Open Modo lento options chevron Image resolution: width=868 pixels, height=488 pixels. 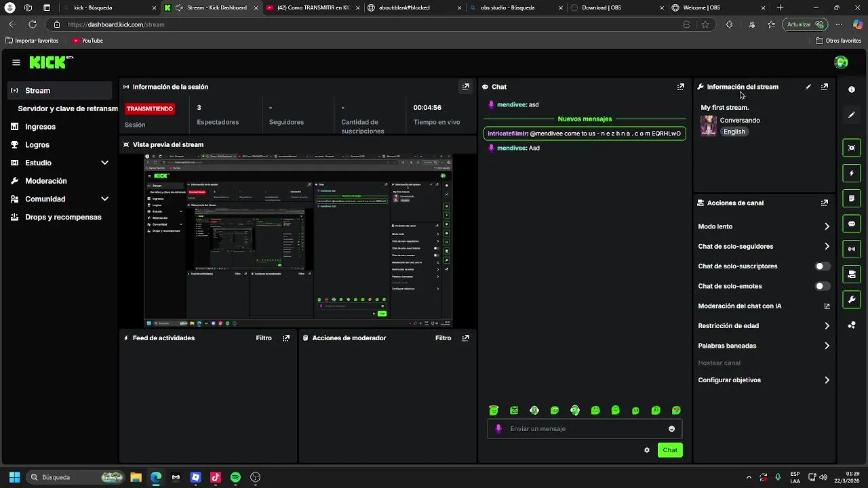click(827, 226)
